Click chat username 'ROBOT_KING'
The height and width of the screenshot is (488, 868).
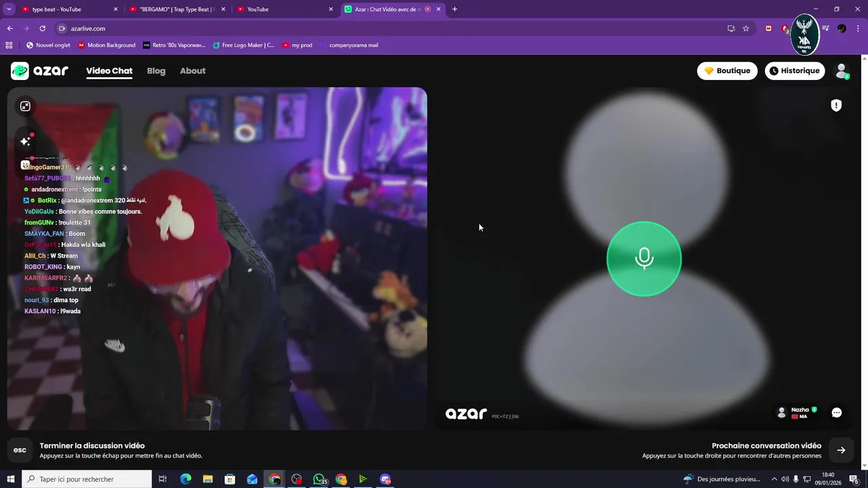click(x=43, y=267)
